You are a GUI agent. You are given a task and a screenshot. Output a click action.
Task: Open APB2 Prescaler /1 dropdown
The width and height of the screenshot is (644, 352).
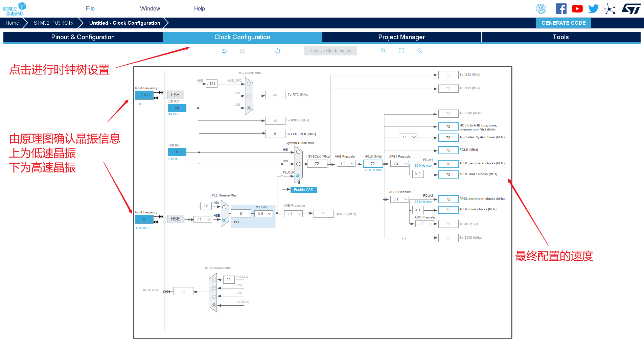tap(400, 200)
